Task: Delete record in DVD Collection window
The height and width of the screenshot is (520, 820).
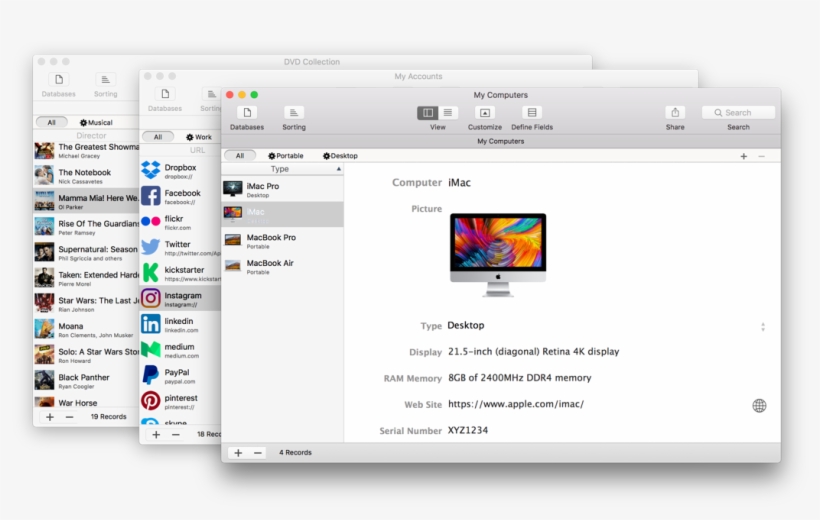Action: (x=70, y=417)
